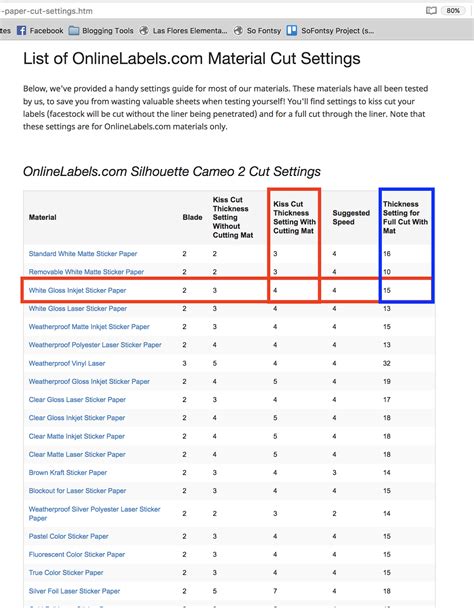
Task: Open Blockout for Laser Sticker Paper link
Action: click(77, 491)
